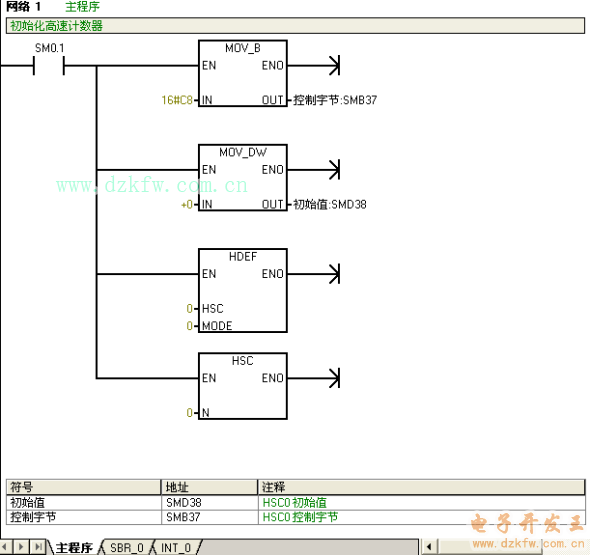
Task: Jump to last tab arrow button
Action: [x=38, y=547]
